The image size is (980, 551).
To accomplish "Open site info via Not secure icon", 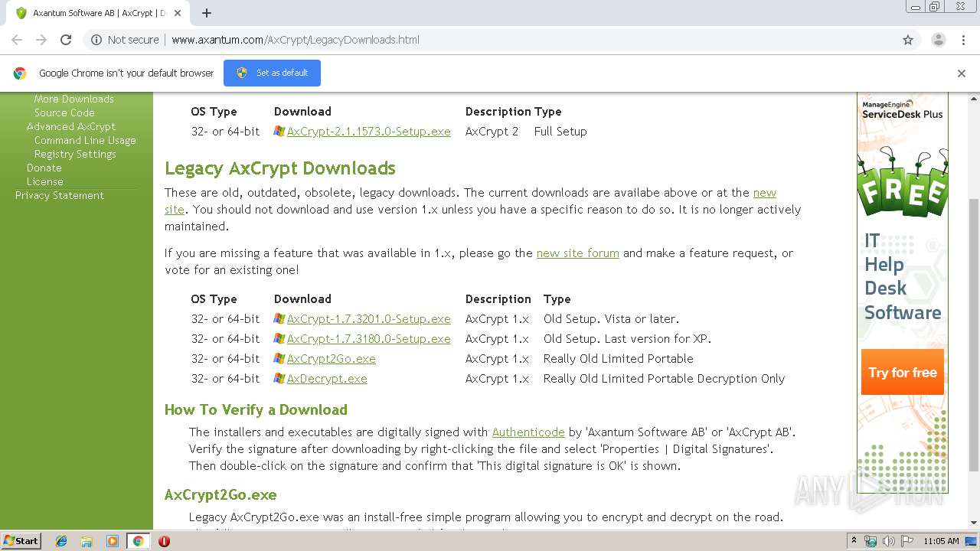I will pyautogui.click(x=96, y=40).
